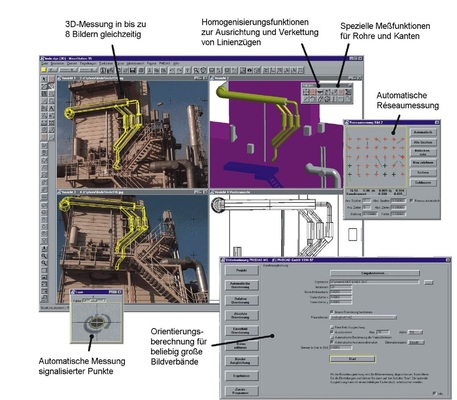This screenshot has width=457, height=400.
Task: Click Neu zeichnen in Réseaumessung dialog
Action: click(x=423, y=163)
